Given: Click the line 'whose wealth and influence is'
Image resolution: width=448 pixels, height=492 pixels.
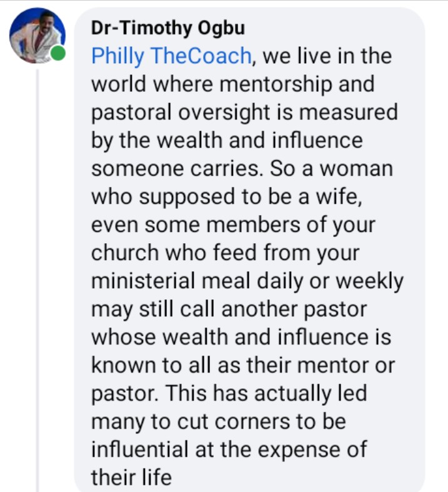Looking at the screenshot, I should tap(241, 338).
